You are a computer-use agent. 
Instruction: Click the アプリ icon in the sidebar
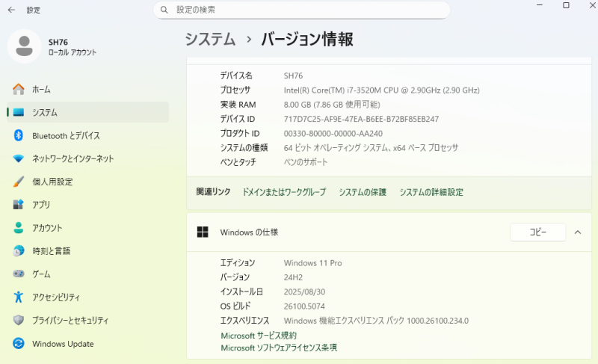pyautogui.click(x=19, y=205)
